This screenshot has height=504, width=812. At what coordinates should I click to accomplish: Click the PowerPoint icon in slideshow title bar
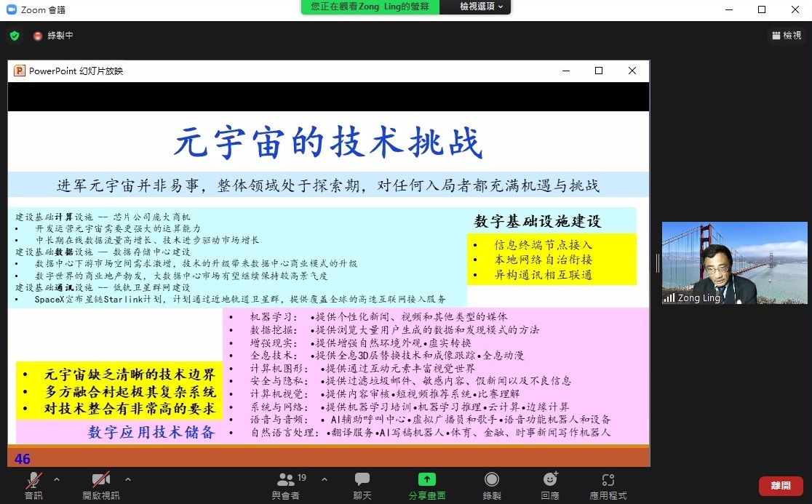[20, 71]
